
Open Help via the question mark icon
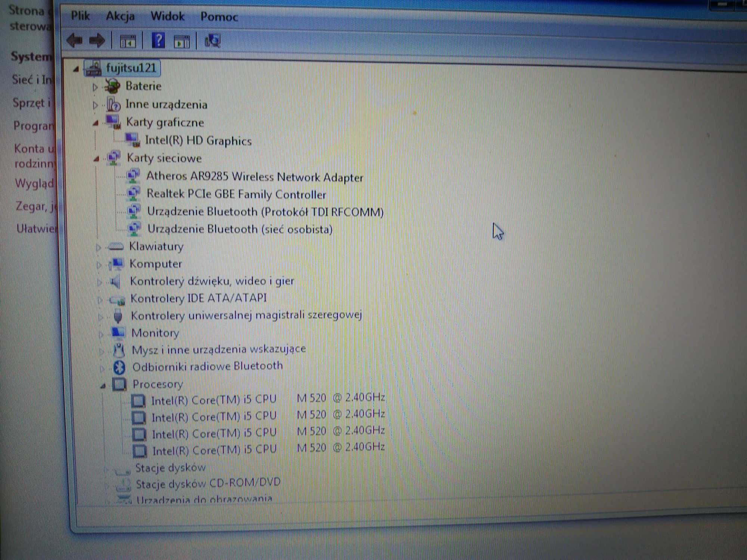click(x=158, y=40)
